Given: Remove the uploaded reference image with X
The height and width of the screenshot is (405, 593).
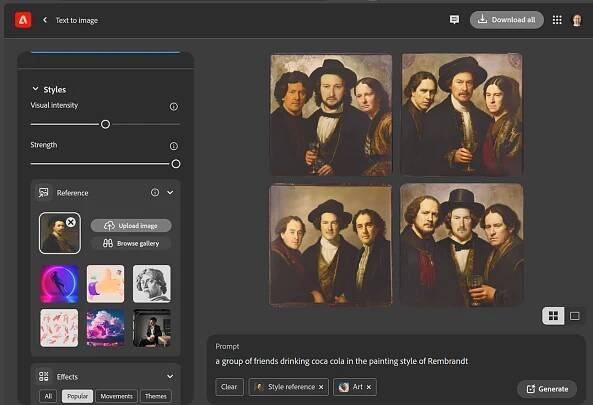Looking at the screenshot, I should coord(71,222).
